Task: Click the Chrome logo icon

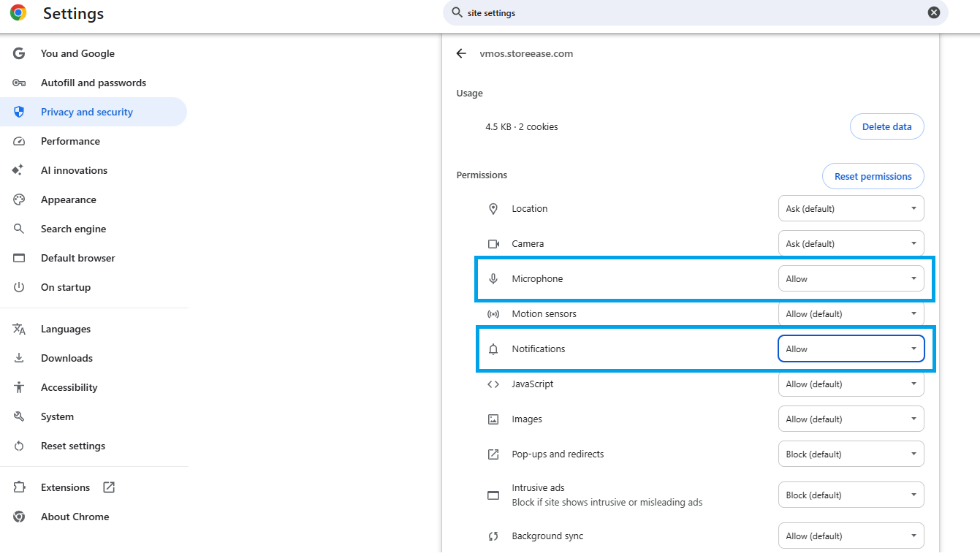Action: click(x=18, y=12)
